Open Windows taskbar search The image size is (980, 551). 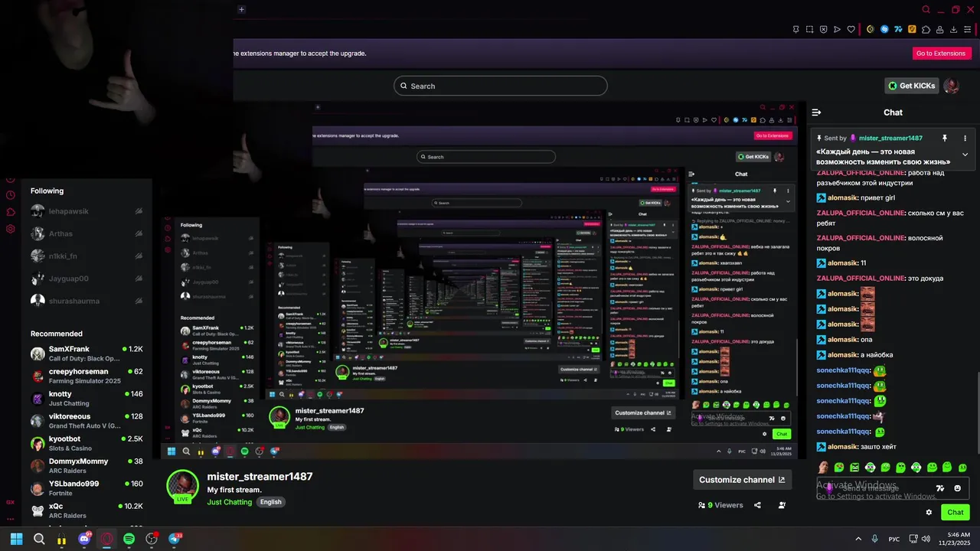click(39, 539)
